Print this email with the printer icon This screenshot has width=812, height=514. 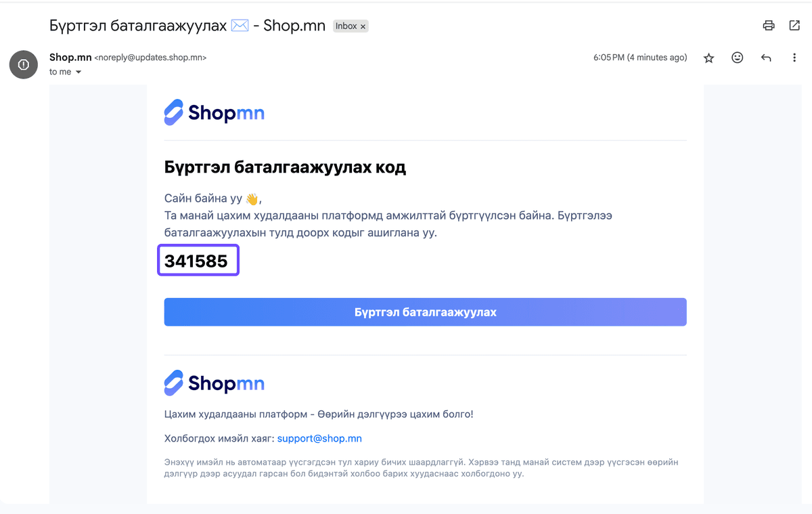(x=769, y=26)
